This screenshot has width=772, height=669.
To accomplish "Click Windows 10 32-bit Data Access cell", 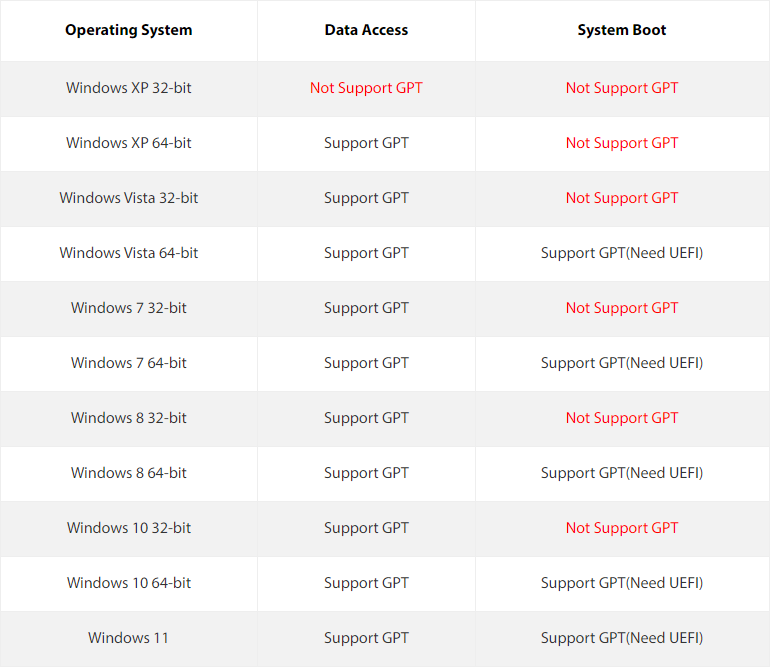I will 366,528.
